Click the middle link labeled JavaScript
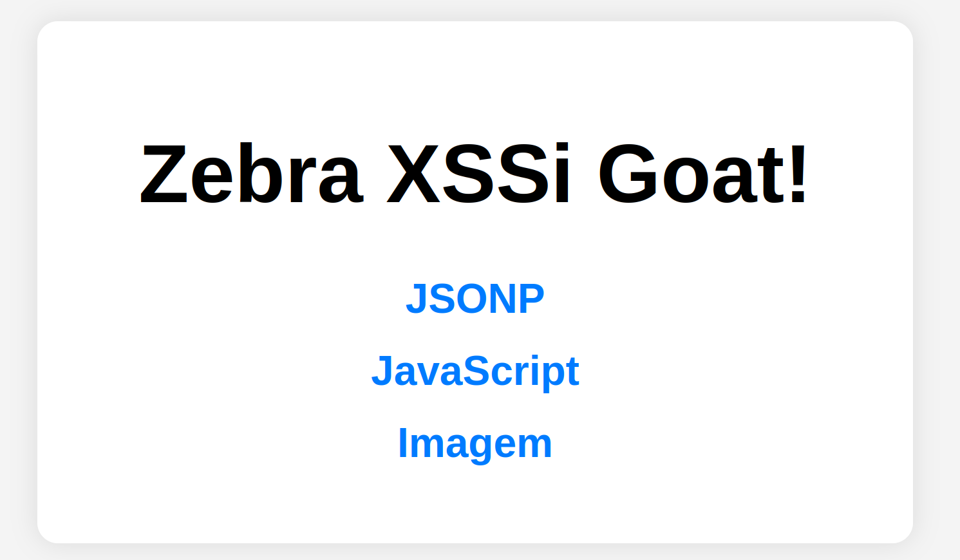This screenshot has width=960, height=560. coord(475,371)
